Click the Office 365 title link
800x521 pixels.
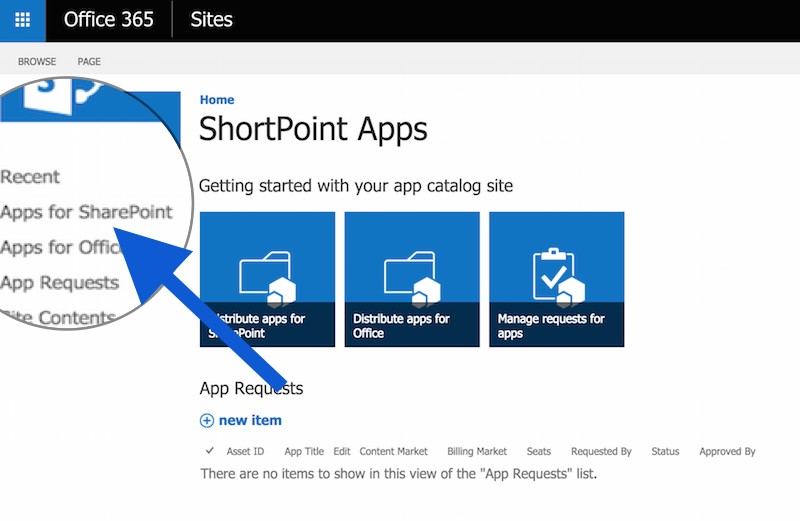pyautogui.click(x=108, y=20)
